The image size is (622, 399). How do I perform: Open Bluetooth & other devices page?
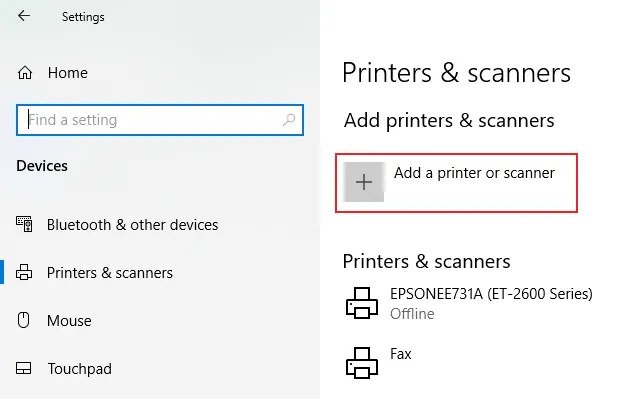click(132, 225)
